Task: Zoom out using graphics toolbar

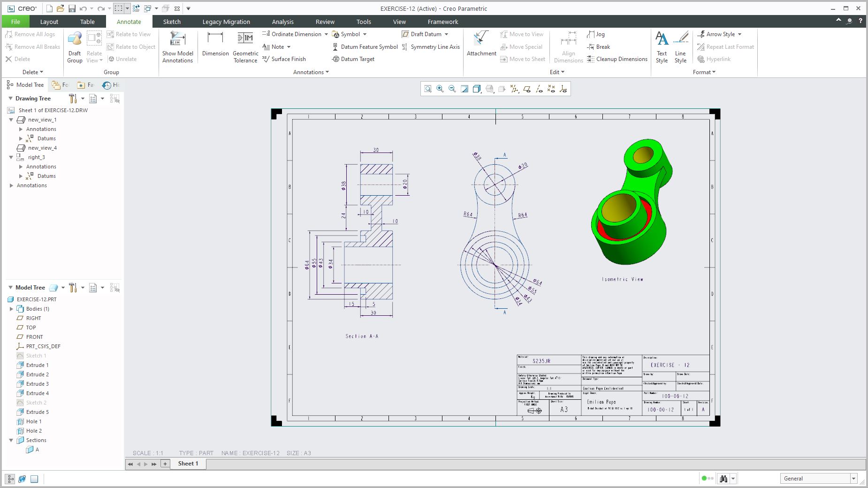Action: tap(452, 89)
